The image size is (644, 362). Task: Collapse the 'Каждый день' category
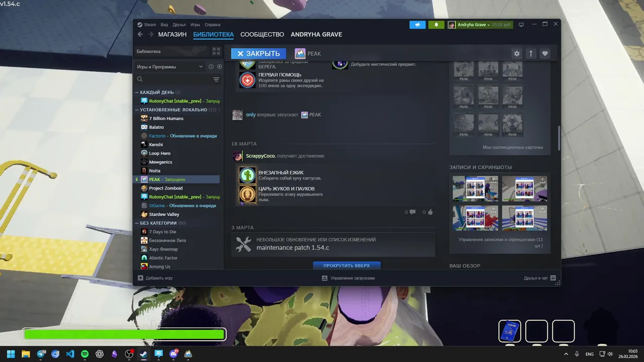136,93
